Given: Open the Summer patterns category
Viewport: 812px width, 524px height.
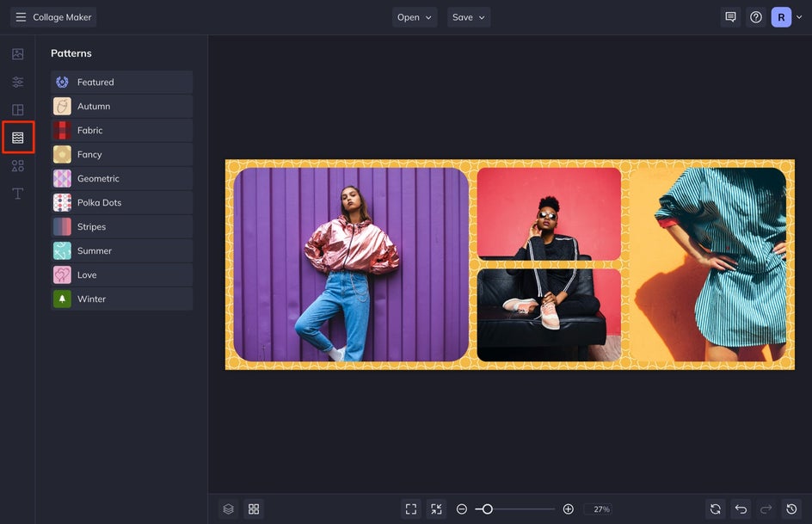Looking at the screenshot, I should [121, 250].
